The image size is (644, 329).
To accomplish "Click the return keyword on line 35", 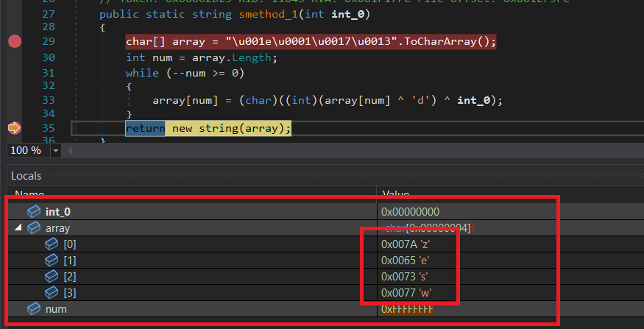I will 146,129.
